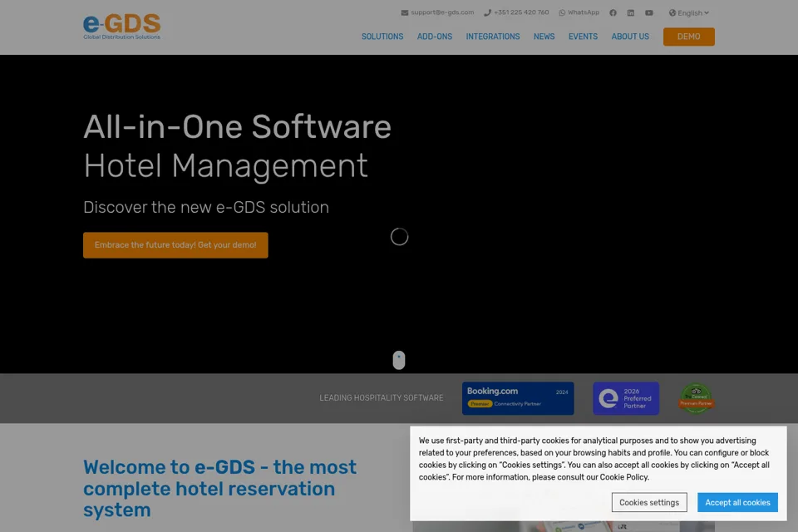Click the Welcome to e-GDS heading
Viewport: 798px width, 532px height.
point(219,488)
